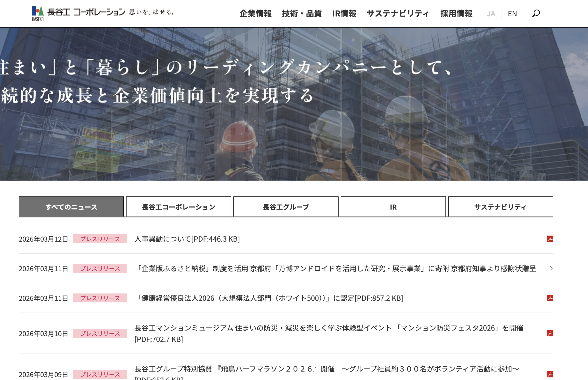Select JA language option
588x380 pixels.
click(x=491, y=14)
